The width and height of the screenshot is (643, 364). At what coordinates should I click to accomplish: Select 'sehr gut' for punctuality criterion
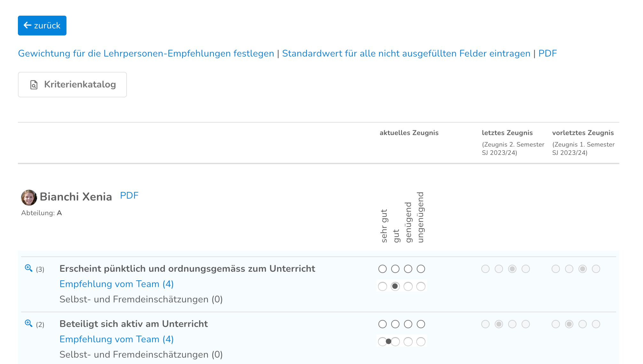point(382,269)
